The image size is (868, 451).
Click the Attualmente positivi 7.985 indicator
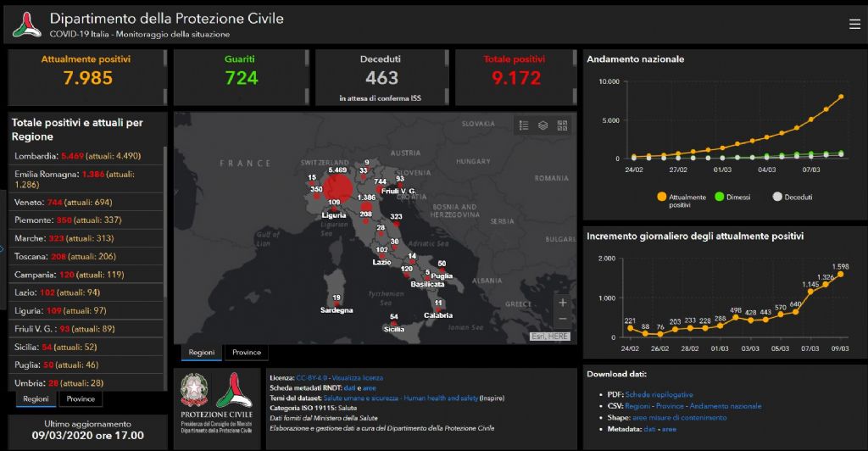point(87,77)
